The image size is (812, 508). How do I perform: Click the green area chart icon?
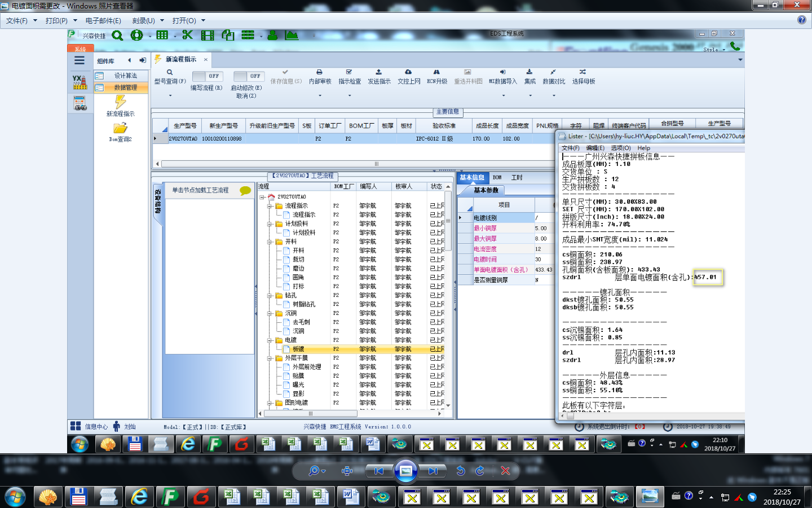(x=292, y=35)
